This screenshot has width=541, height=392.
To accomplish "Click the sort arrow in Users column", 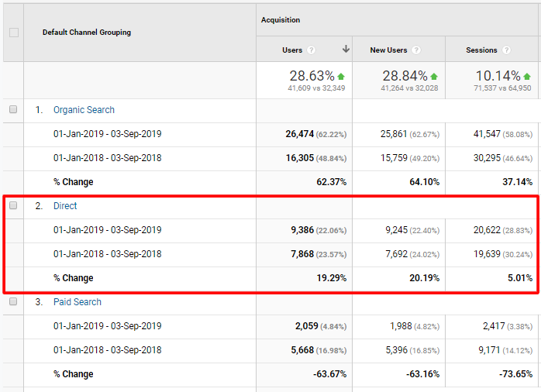I will click(x=346, y=49).
